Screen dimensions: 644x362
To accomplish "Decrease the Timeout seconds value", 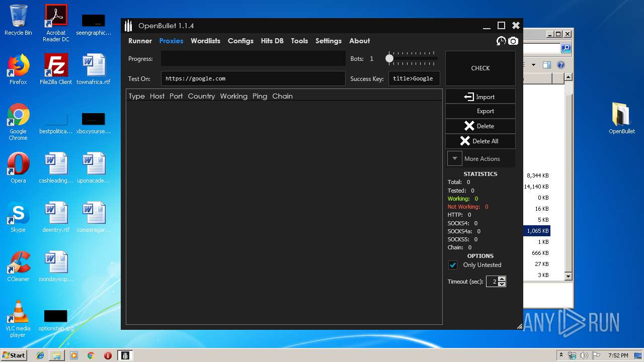I will (502, 284).
